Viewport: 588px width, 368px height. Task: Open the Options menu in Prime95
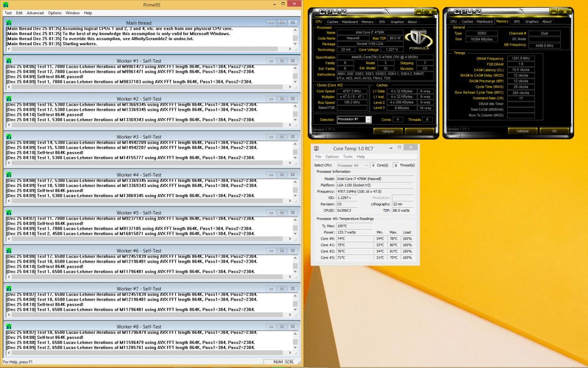point(55,13)
